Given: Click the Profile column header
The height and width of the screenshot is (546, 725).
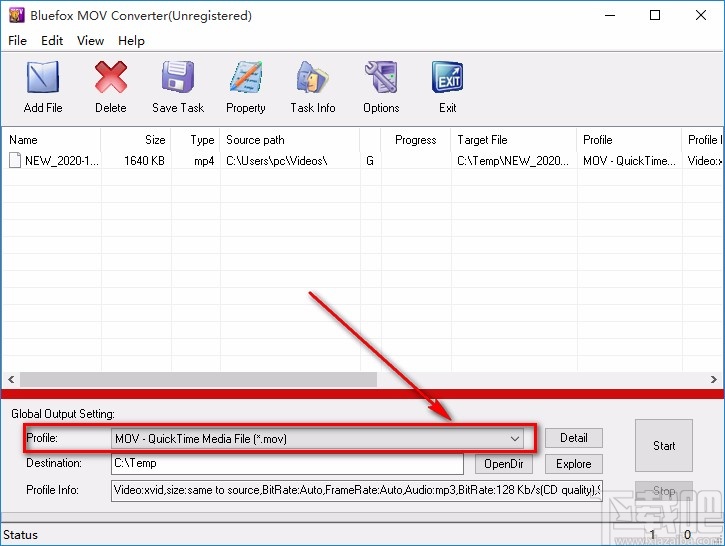Looking at the screenshot, I should pos(629,140).
